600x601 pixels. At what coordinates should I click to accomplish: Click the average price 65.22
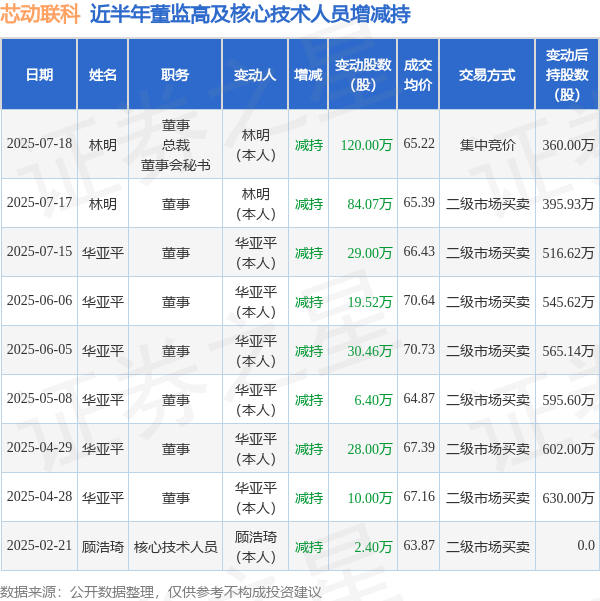[x=419, y=144]
